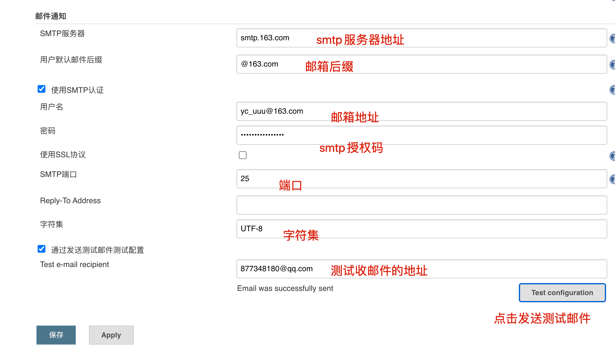Focus the 用户默认邮件后缀 input field
The height and width of the screenshot is (364, 615).
click(422, 64)
